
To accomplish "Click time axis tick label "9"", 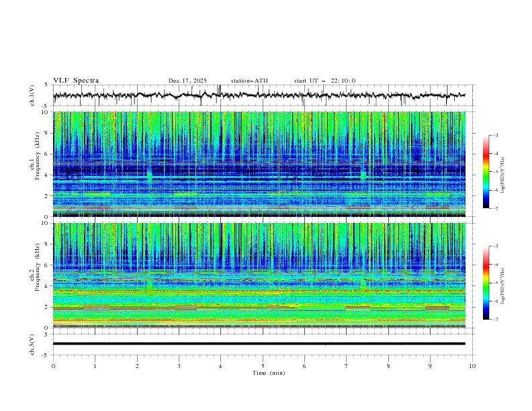I will coord(430,366).
